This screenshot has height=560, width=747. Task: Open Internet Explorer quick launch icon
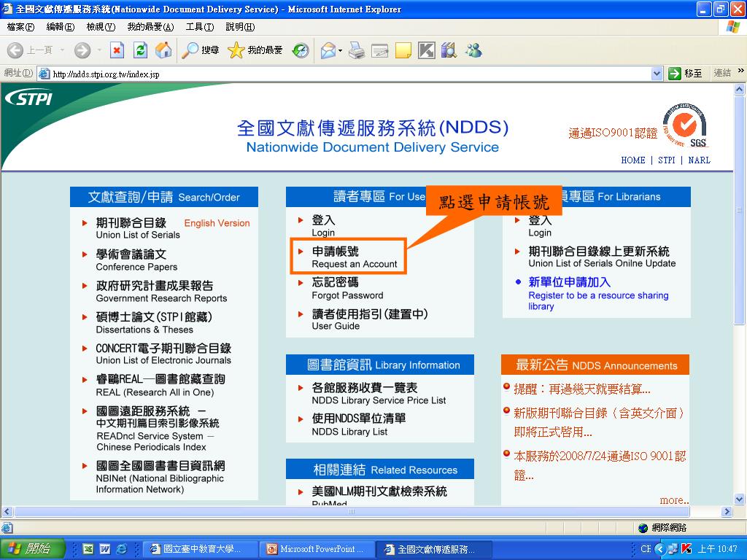[x=122, y=549]
